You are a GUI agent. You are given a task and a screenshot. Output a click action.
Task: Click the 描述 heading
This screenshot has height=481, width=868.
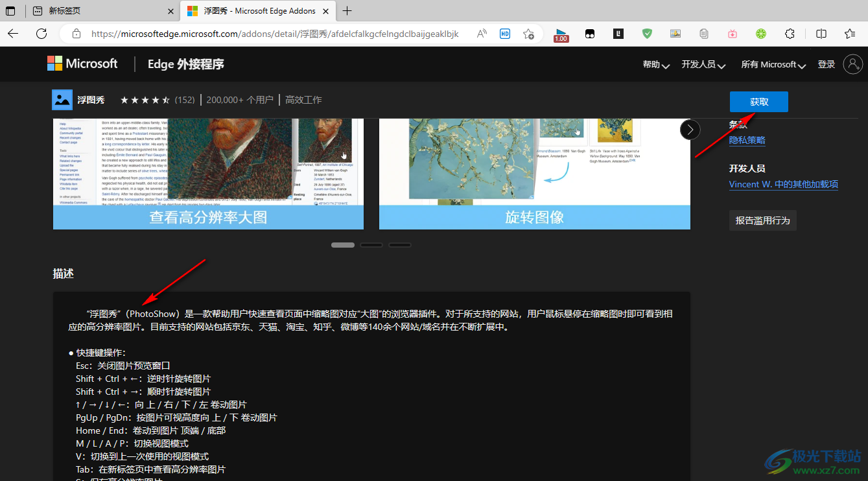point(64,274)
